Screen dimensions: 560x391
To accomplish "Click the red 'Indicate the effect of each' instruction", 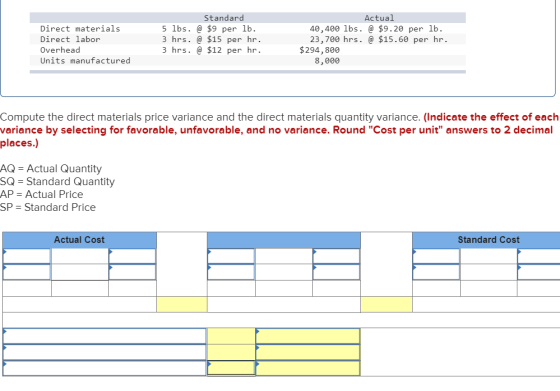I will tap(491, 117).
